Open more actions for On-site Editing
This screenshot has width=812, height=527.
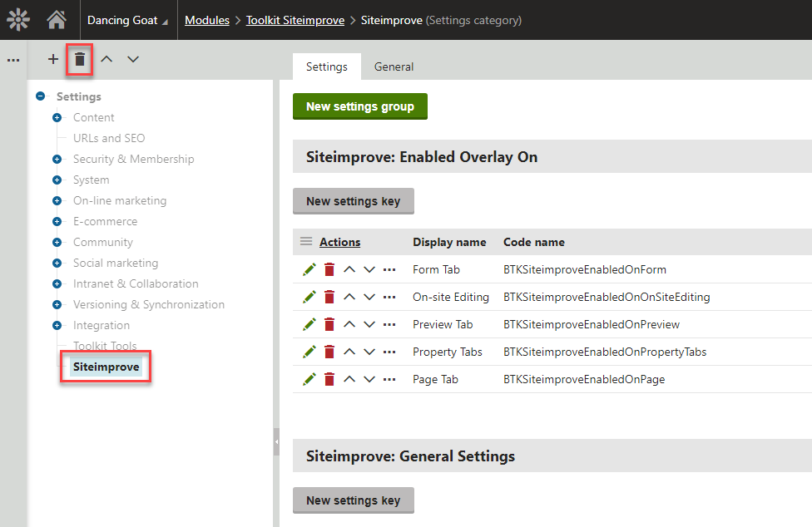coord(389,297)
